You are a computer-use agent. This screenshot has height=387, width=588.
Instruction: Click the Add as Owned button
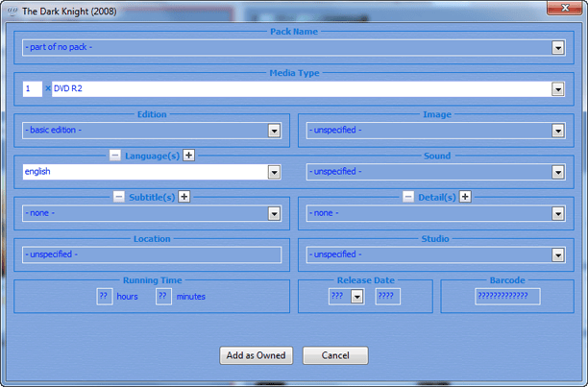tap(257, 355)
